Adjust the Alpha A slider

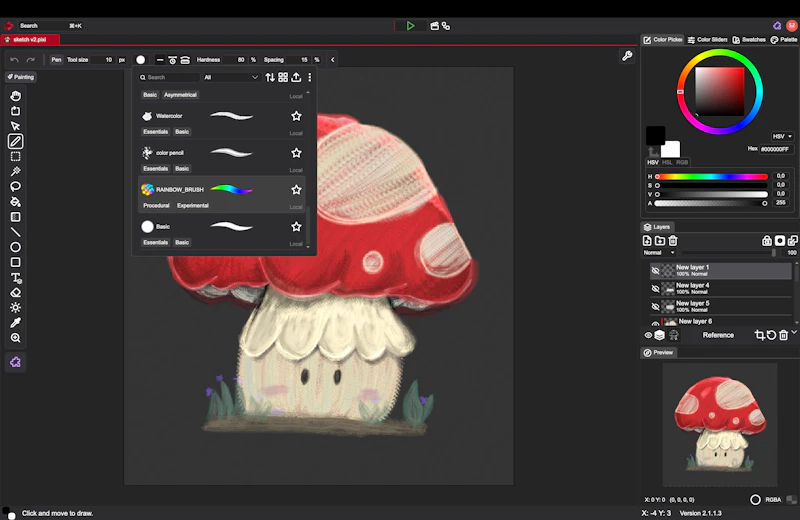tap(711, 203)
